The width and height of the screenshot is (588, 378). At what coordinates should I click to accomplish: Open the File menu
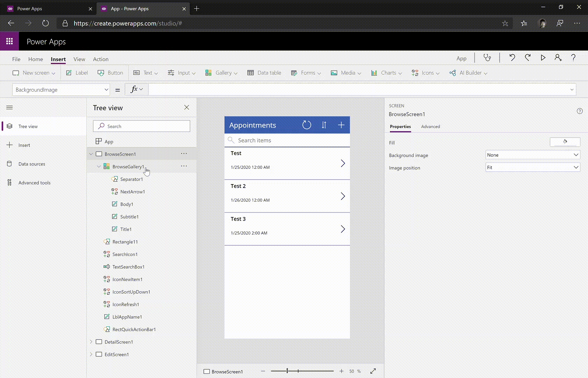click(16, 59)
